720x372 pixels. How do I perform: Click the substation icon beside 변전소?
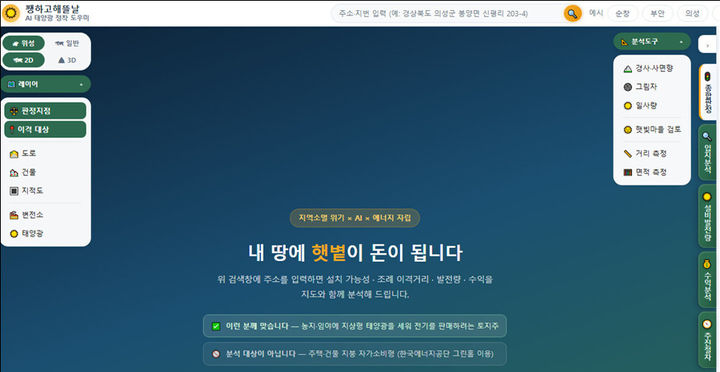pos(14,215)
